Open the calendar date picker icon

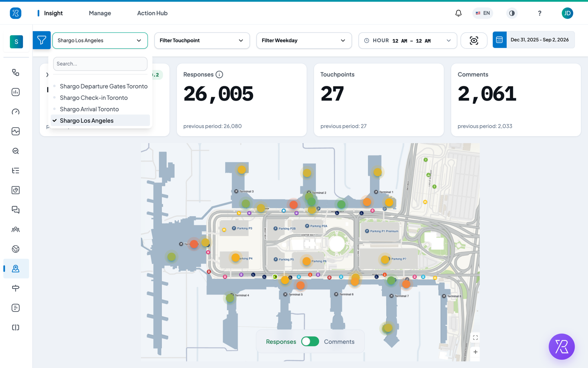(x=499, y=40)
